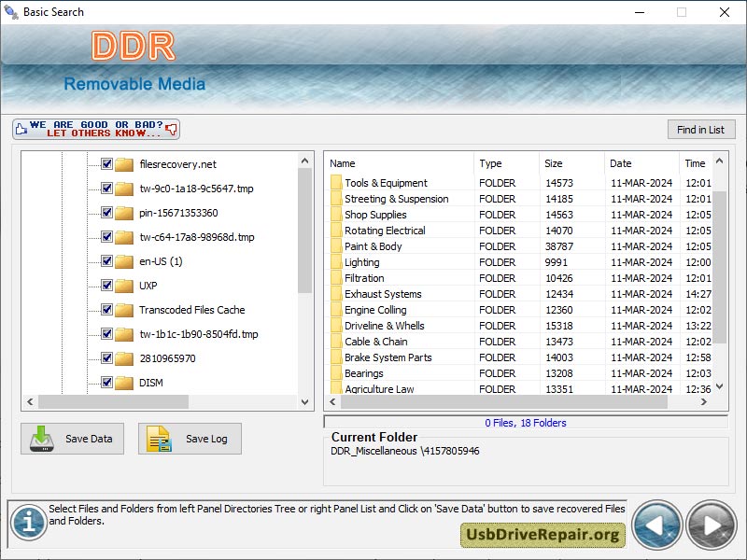Open the UsbDriveRepair.org link
Image resolution: width=747 pixels, height=560 pixels.
point(543,534)
